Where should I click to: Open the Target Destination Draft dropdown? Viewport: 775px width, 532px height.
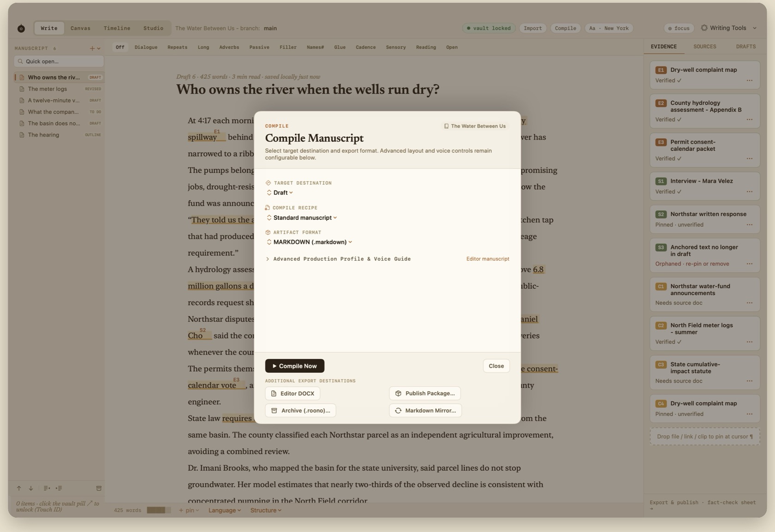(280, 193)
